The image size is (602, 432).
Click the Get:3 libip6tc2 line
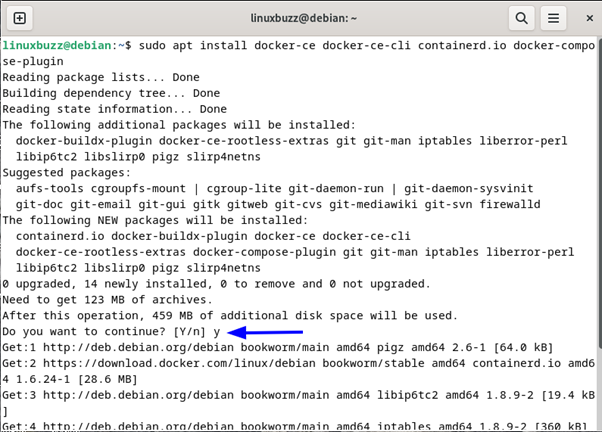[x=298, y=395]
